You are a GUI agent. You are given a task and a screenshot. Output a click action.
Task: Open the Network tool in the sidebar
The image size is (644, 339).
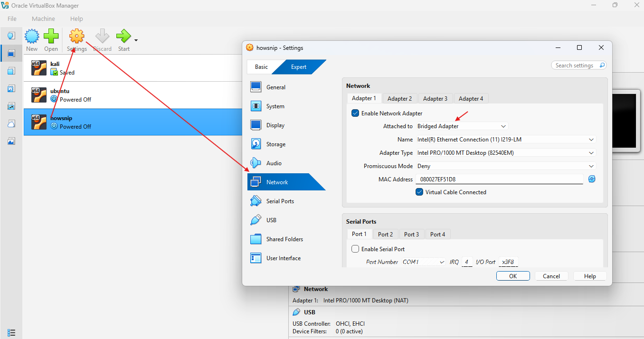(11, 106)
